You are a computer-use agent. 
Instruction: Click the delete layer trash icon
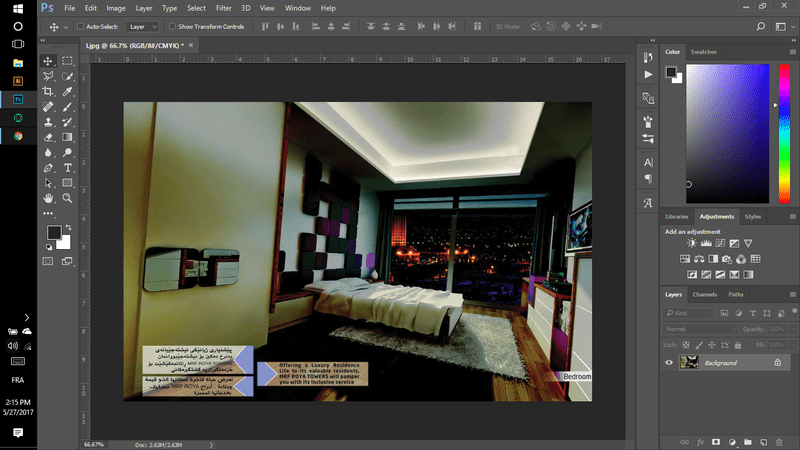tap(779, 441)
